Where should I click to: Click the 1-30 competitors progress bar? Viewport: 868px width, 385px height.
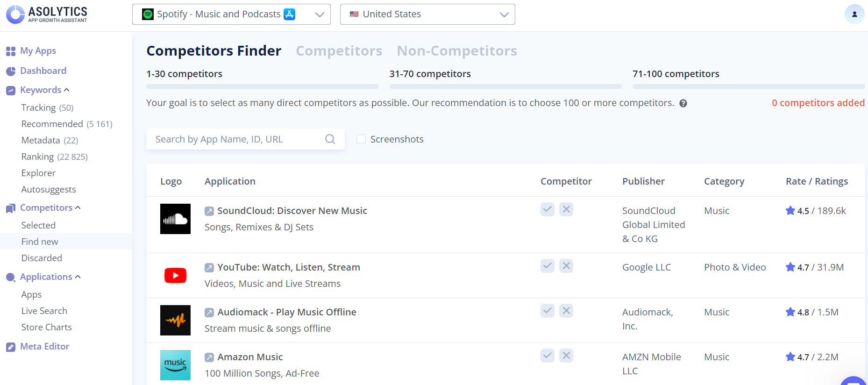pos(263,86)
